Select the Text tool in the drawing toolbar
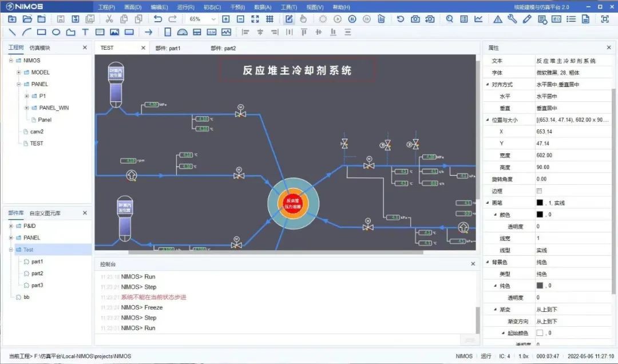Viewport: 618px width, 364px height. tap(85, 32)
